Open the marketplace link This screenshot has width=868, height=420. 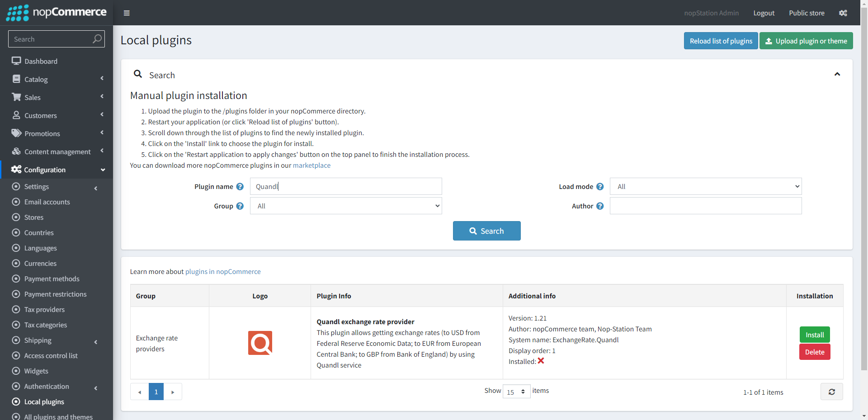[x=311, y=165]
